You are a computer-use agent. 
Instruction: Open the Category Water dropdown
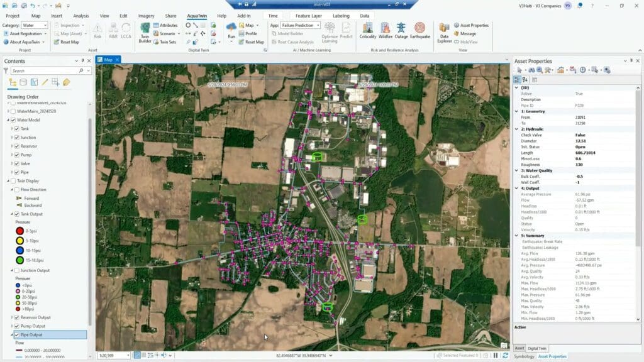[35, 25]
